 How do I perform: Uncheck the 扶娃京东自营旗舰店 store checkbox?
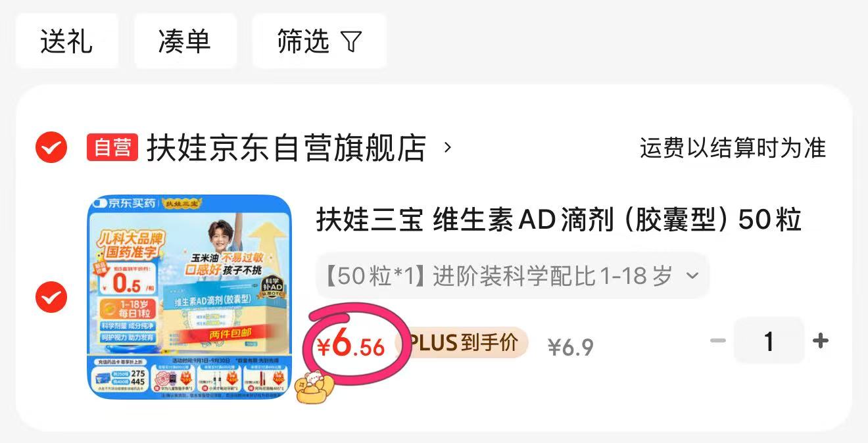click(51, 147)
